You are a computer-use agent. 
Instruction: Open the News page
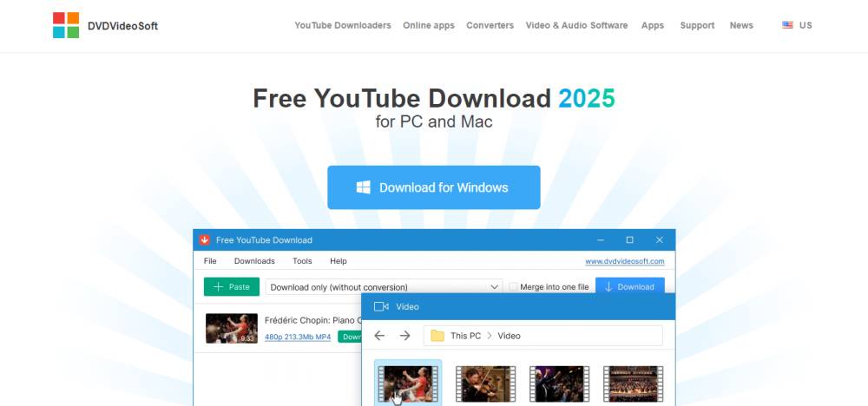click(x=741, y=25)
